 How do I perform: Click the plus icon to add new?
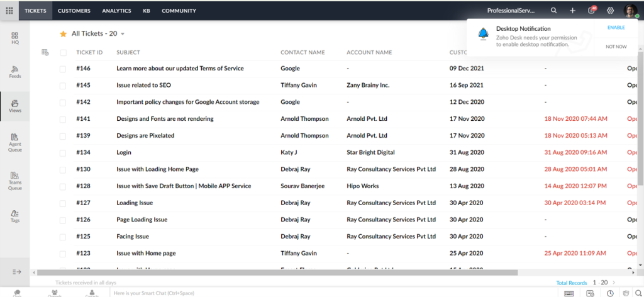tap(572, 11)
